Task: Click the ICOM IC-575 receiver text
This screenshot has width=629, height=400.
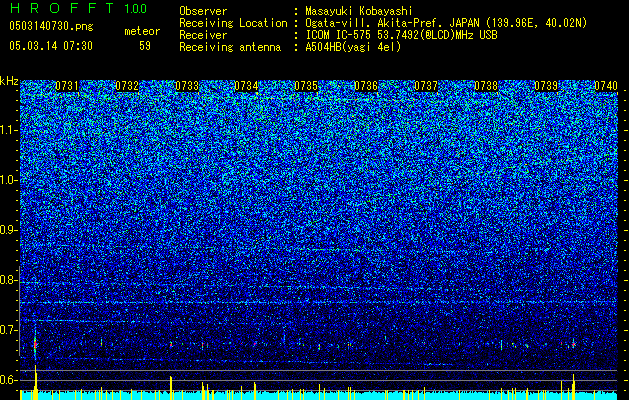Action: [401, 35]
